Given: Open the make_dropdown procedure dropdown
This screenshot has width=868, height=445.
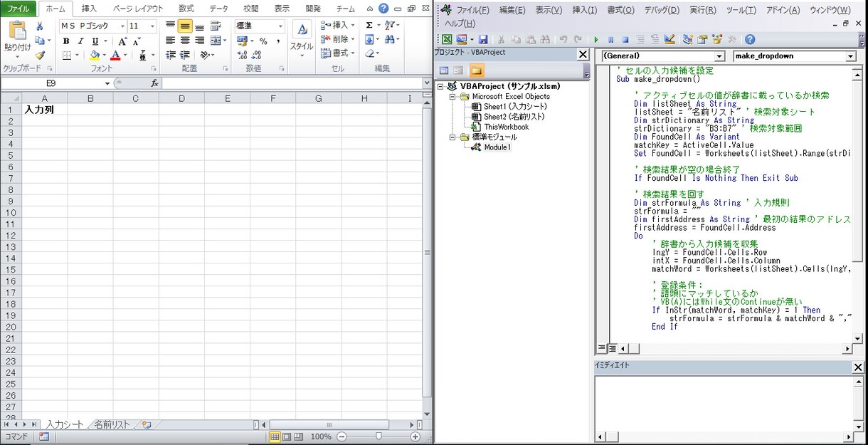Looking at the screenshot, I should [850, 56].
